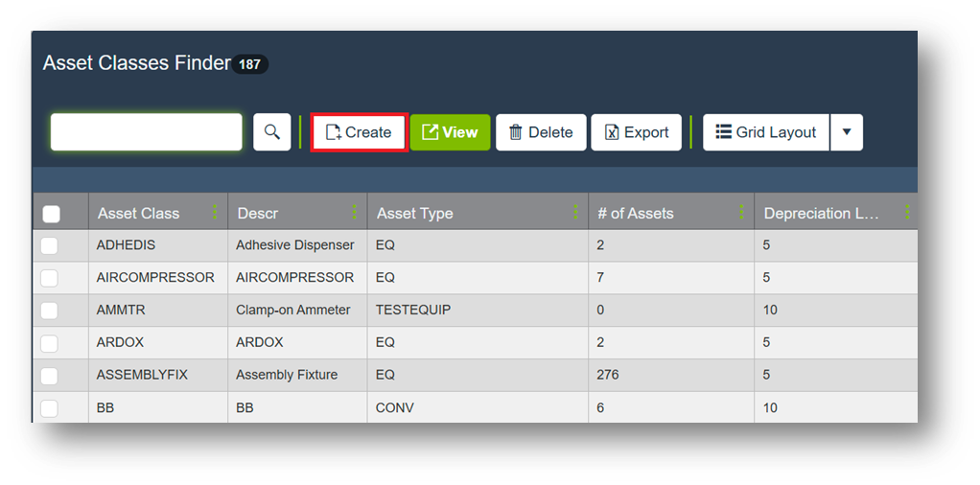980x485 pixels.
Task: Click the Create new asset class button
Action: tap(359, 132)
